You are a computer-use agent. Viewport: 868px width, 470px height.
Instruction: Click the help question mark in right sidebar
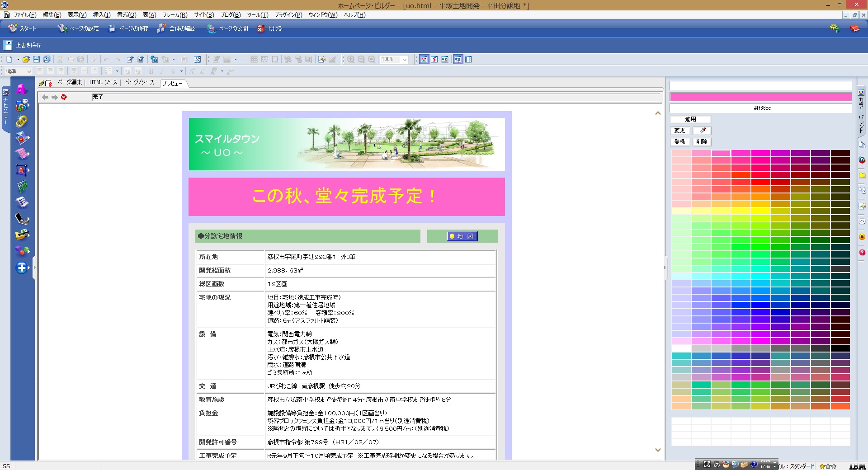pyautogui.click(x=862, y=252)
